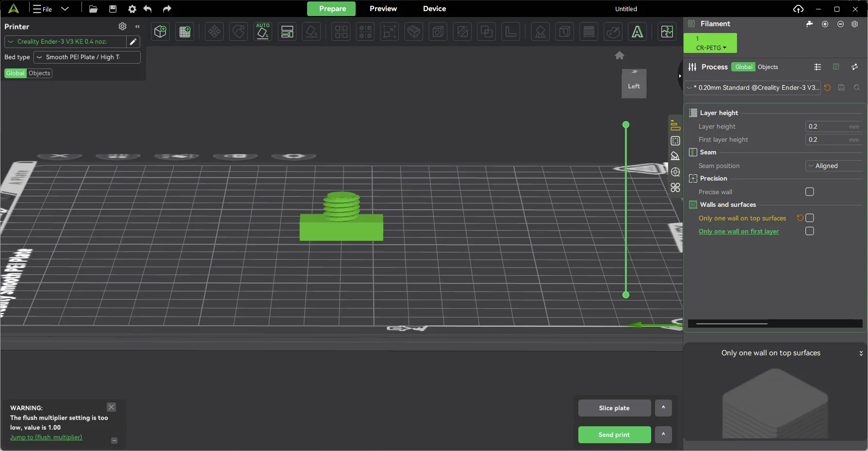Enable Only one wall on first layer checkbox

point(809,231)
